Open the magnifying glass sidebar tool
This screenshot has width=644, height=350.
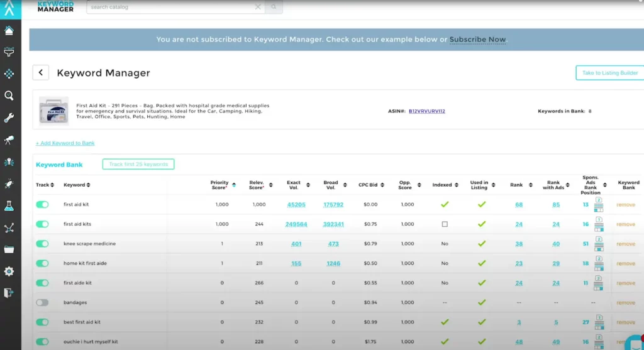click(x=9, y=96)
